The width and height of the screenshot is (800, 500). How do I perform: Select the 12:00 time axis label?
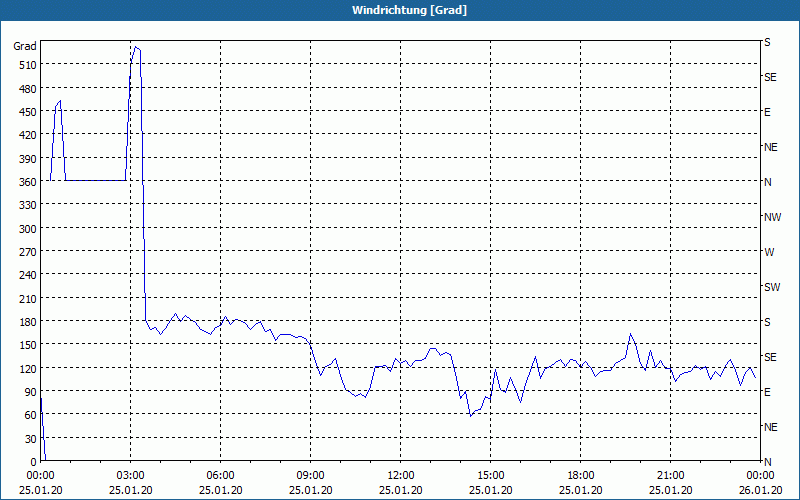pyautogui.click(x=401, y=476)
